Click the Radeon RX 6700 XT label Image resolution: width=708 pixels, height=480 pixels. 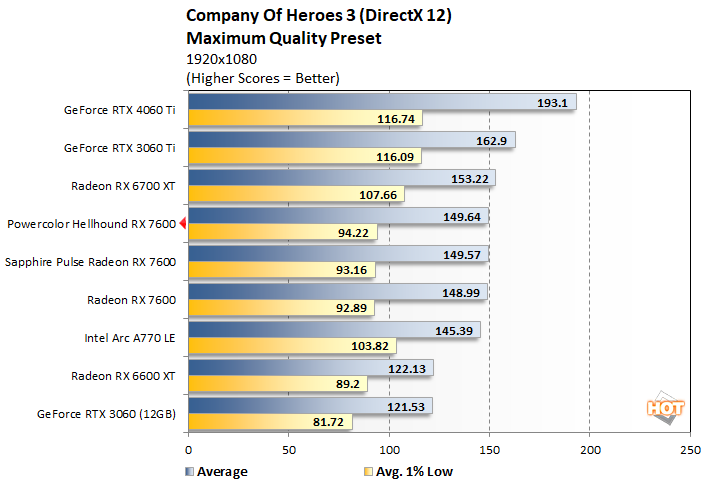pos(123,186)
